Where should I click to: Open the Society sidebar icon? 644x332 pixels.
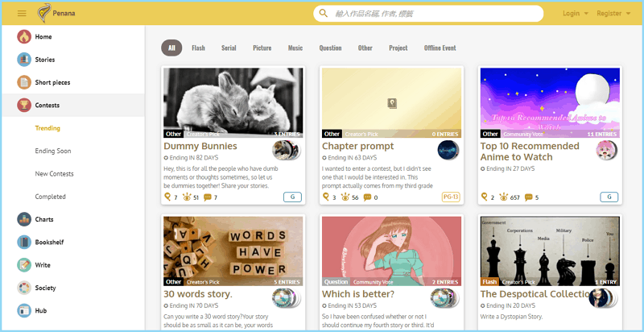24,288
